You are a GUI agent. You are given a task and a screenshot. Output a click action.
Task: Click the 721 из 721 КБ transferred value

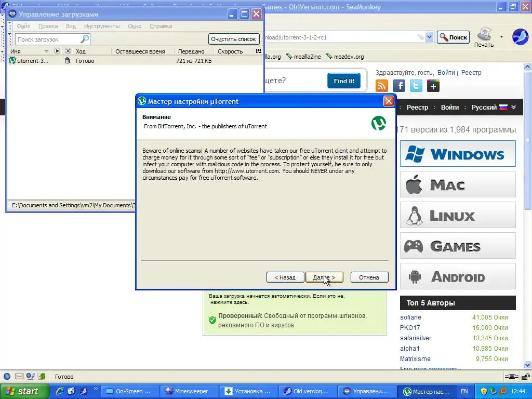pyautogui.click(x=194, y=61)
